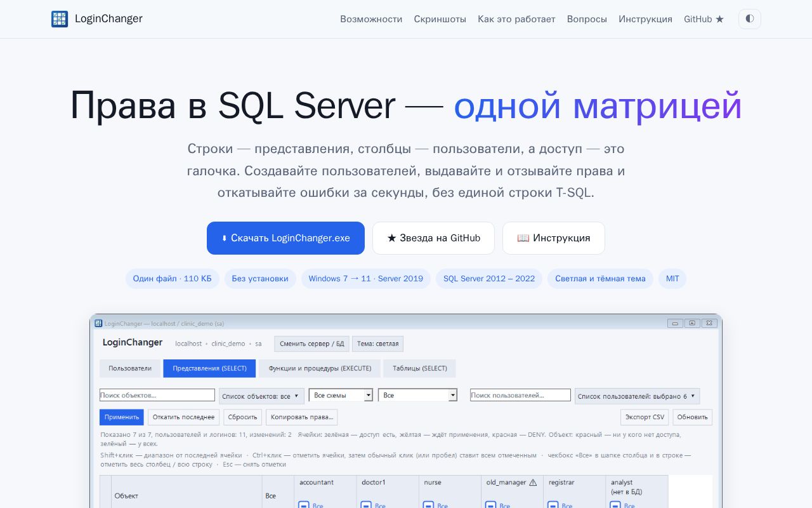Toggle the Все checkbox under doctor1
Screen dimensions: 812x508
pos(365,505)
